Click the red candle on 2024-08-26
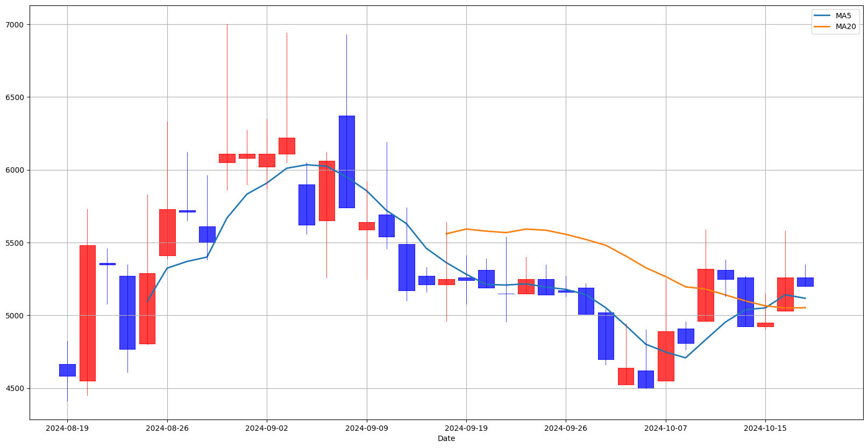The image size is (868, 448). point(167,232)
